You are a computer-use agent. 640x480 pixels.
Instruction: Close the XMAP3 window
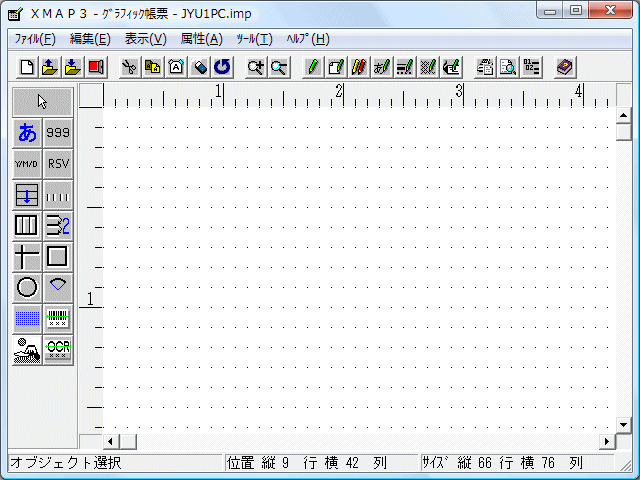(610, 11)
